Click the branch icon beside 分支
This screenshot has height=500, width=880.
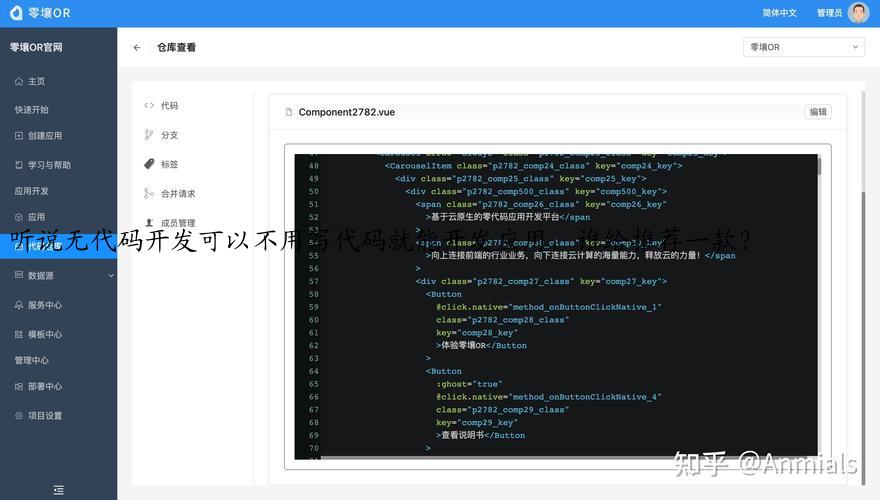tap(149, 135)
